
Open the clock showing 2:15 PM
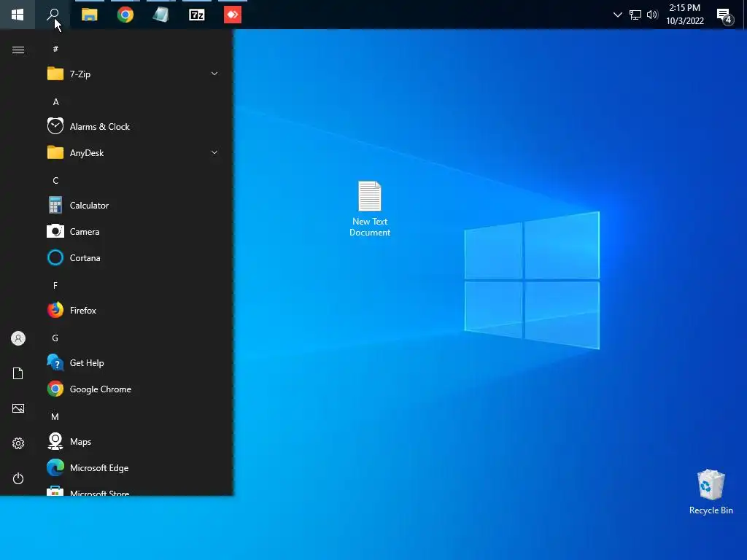coord(684,15)
